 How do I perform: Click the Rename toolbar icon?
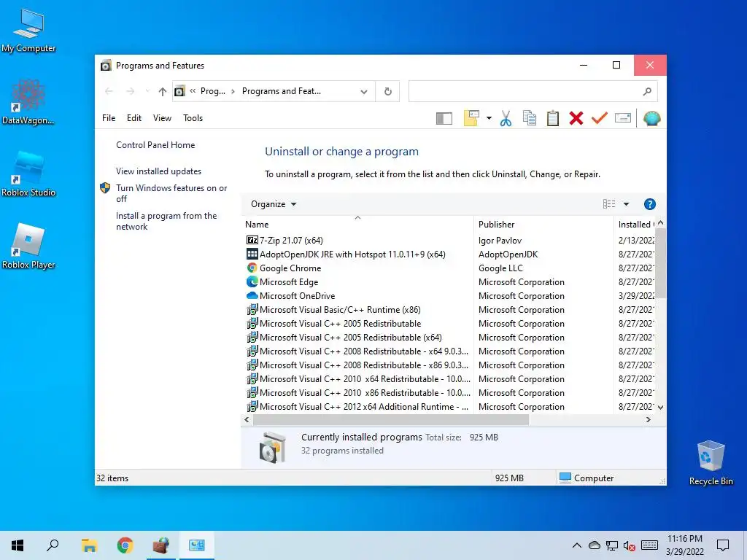click(623, 118)
